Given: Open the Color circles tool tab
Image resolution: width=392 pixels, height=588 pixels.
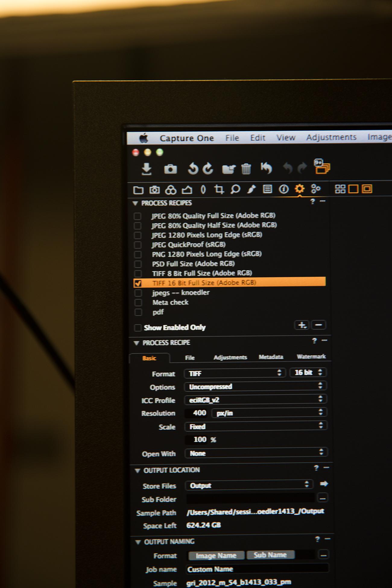Looking at the screenshot, I should pos(170,190).
